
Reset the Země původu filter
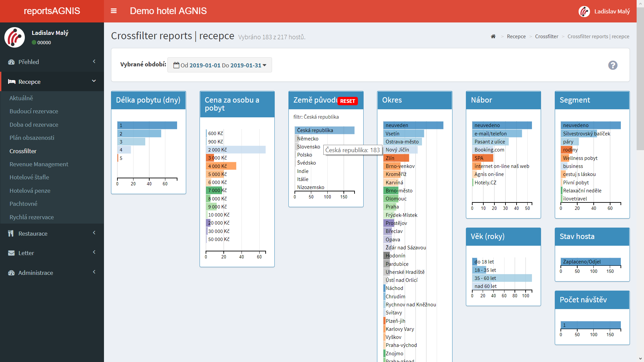(x=347, y=101)
